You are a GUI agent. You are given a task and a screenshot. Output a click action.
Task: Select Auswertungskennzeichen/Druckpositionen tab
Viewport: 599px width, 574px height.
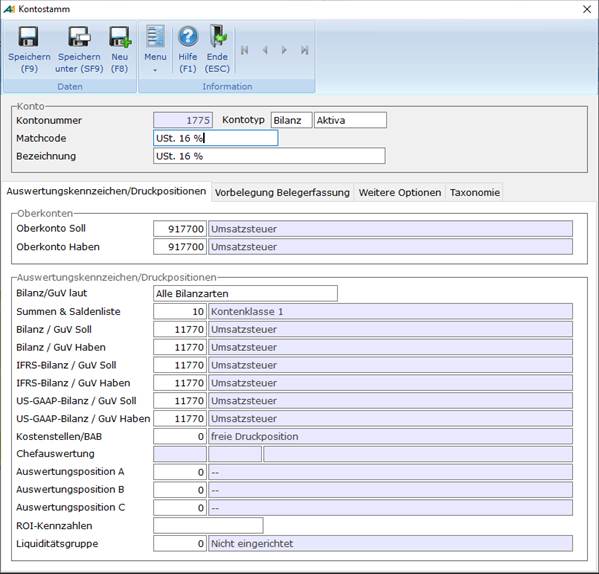point(106,191)
